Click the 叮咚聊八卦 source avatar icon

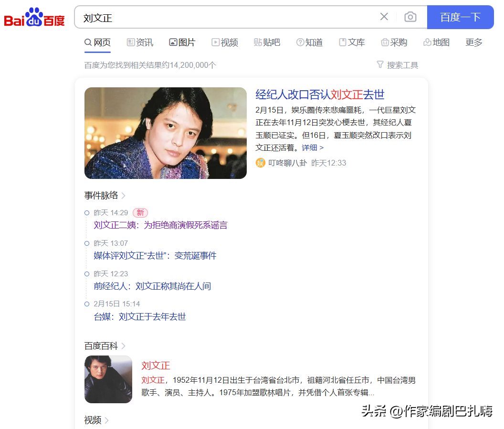pyautogui.click(x=261, y=163)
